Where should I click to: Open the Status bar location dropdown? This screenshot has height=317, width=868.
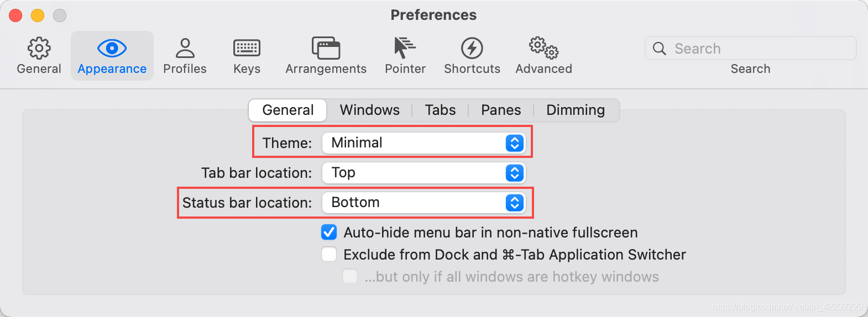[423, 203]
